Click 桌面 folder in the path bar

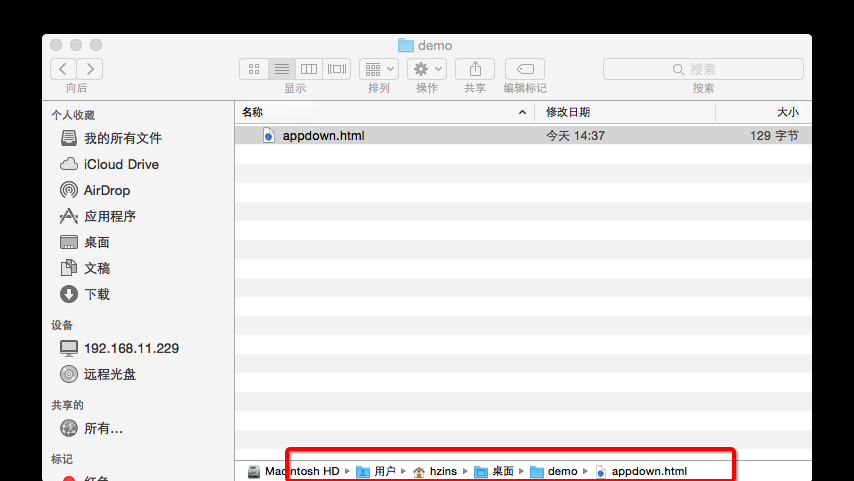494,471
